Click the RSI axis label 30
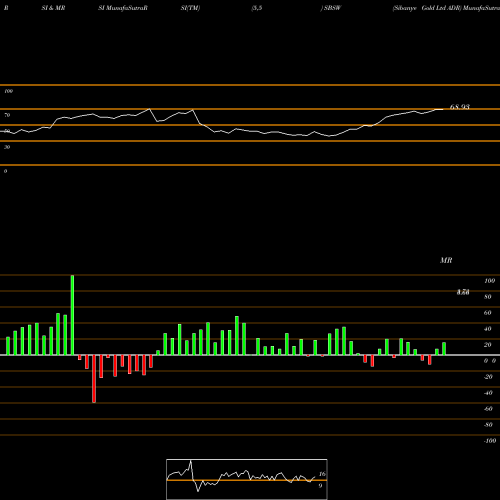 [7, 147]
